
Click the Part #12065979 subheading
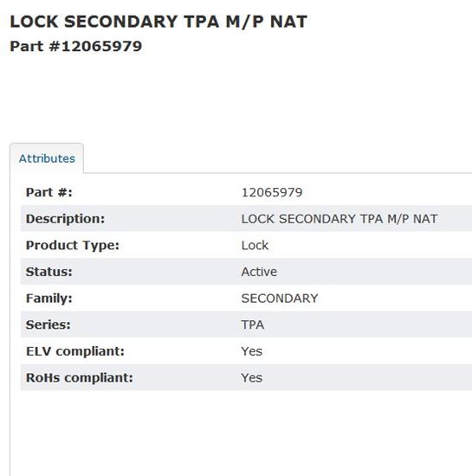pos(76,47)
